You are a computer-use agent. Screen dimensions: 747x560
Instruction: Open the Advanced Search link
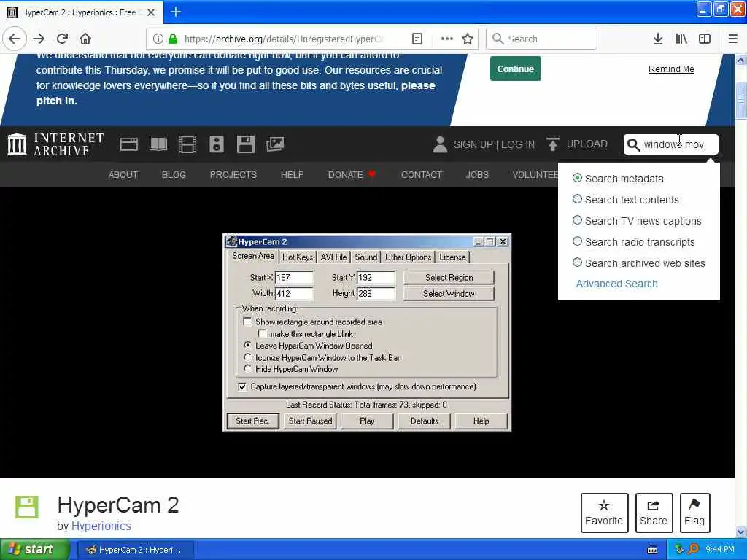pyautogui.click(x=617, y=284)
